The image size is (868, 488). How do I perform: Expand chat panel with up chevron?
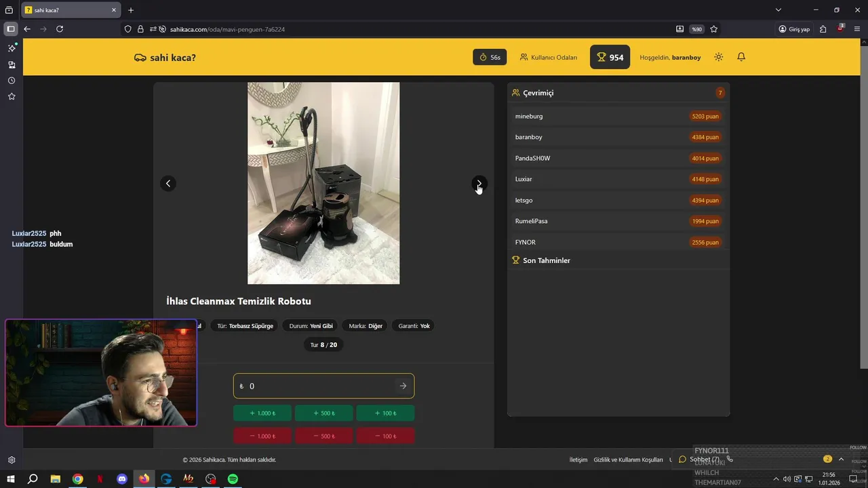point(842,459)
